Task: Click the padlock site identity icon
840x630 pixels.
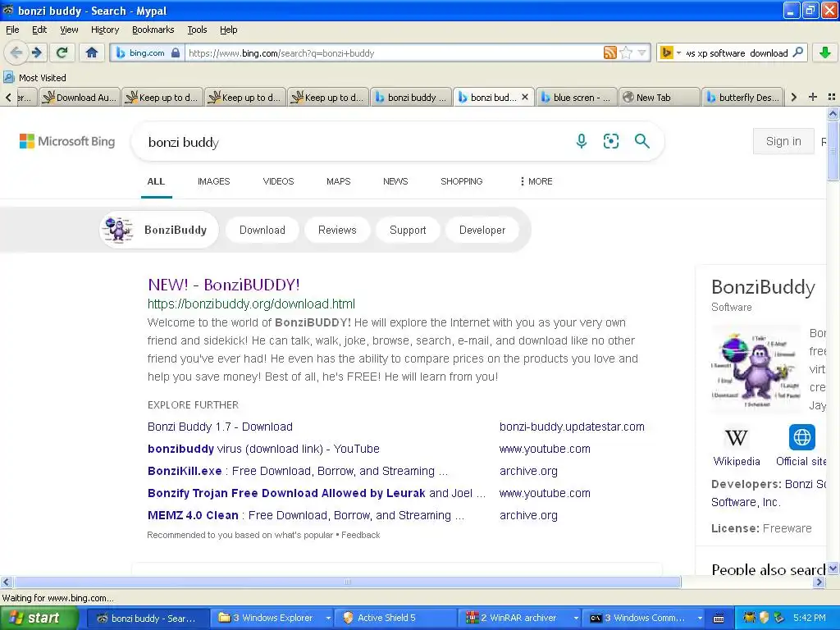Action: [176, 52]
